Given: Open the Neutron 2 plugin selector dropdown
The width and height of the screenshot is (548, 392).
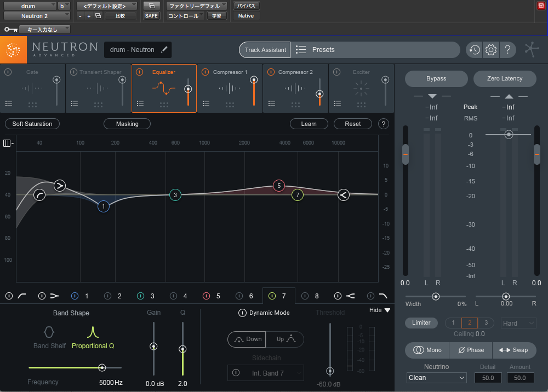Looking at the screenshot, I should pos(37,16).
